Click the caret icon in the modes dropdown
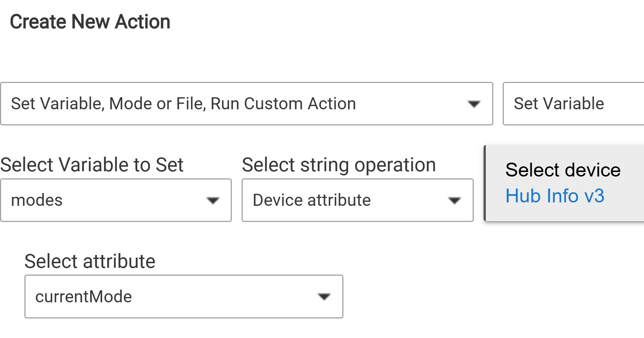The width and height of the screenshot is (644, 338). (213, 201)
